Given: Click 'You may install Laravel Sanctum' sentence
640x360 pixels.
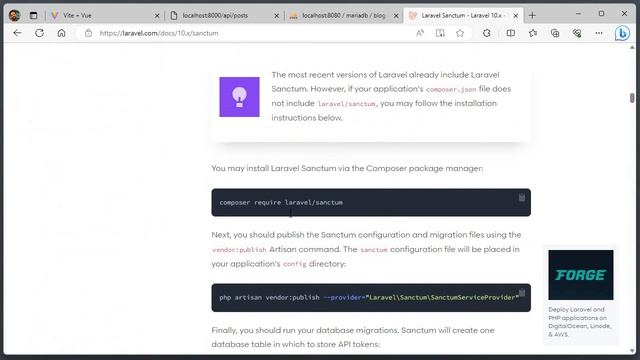Looking at the screenshot, I should [x=347, y=168].
